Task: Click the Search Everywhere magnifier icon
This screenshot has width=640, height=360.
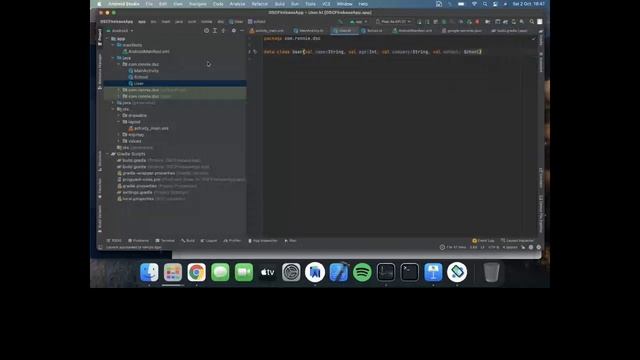Action: coord(531,22)
